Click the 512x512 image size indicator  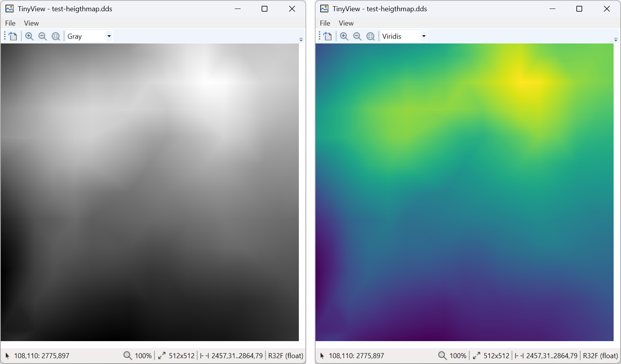point(180,355)
